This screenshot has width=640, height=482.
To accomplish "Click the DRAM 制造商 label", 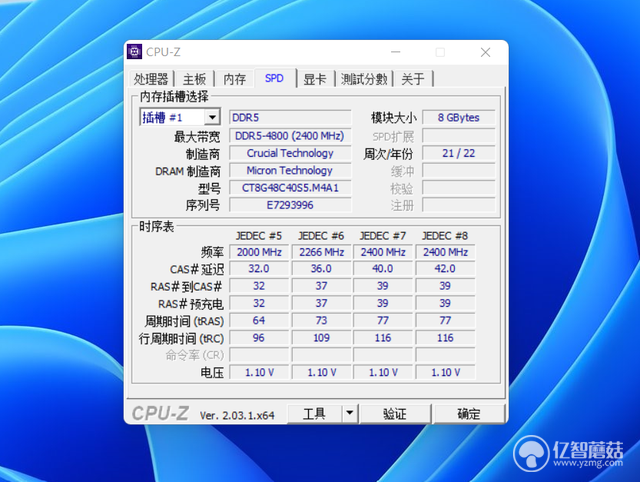I will tap(188, 171).
